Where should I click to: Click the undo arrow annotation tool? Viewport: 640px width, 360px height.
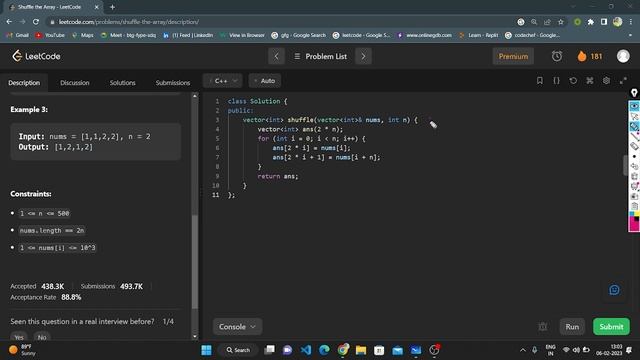(634, 166)
